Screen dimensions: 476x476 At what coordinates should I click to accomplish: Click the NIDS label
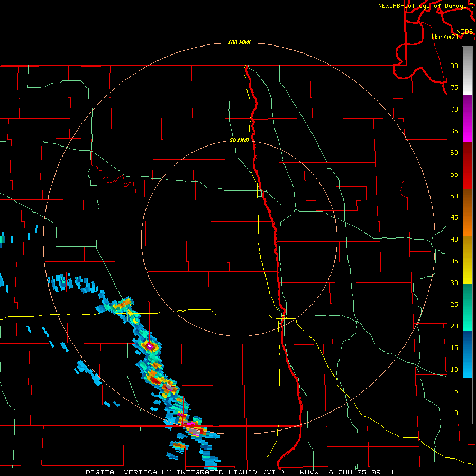tap(464, 32)
